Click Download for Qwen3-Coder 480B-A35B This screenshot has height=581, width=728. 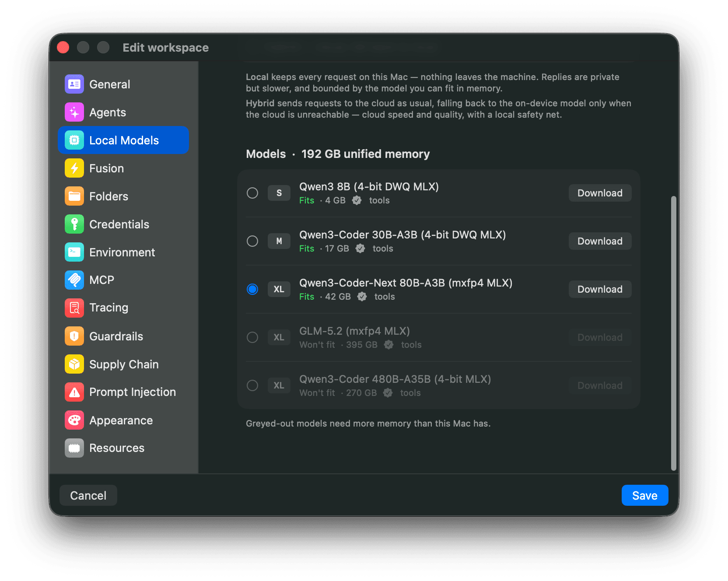click(x=600, y=385)
